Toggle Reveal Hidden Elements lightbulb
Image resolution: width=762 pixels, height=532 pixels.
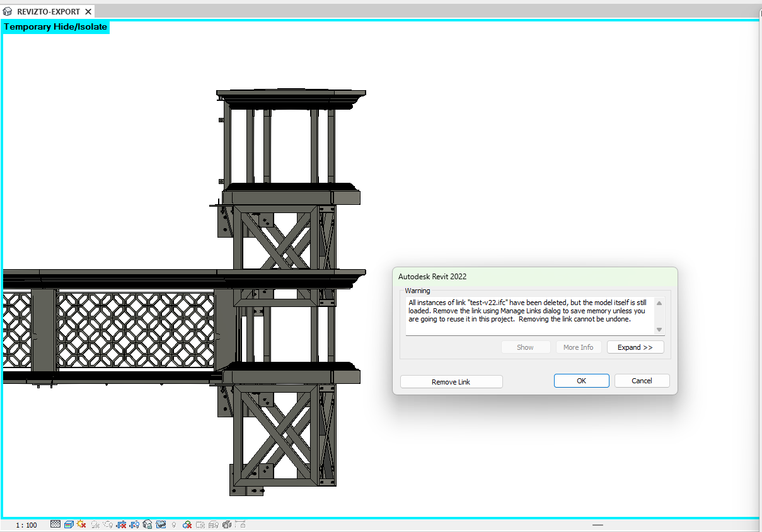pyautogui.click(x=174, y=524)
